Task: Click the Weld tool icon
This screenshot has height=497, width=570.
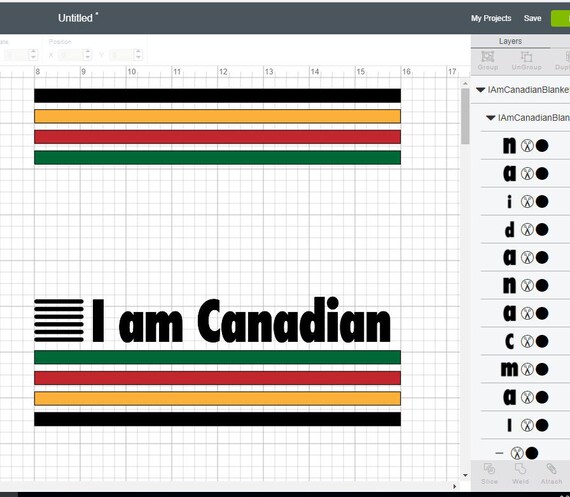Action: (x=520, y=469)
